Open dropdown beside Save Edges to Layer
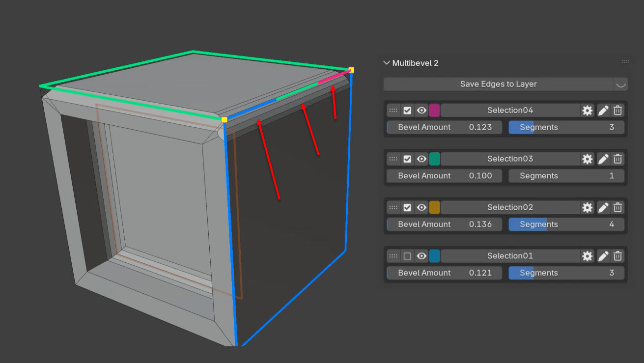Screen dimensions: 644x363 621,84
